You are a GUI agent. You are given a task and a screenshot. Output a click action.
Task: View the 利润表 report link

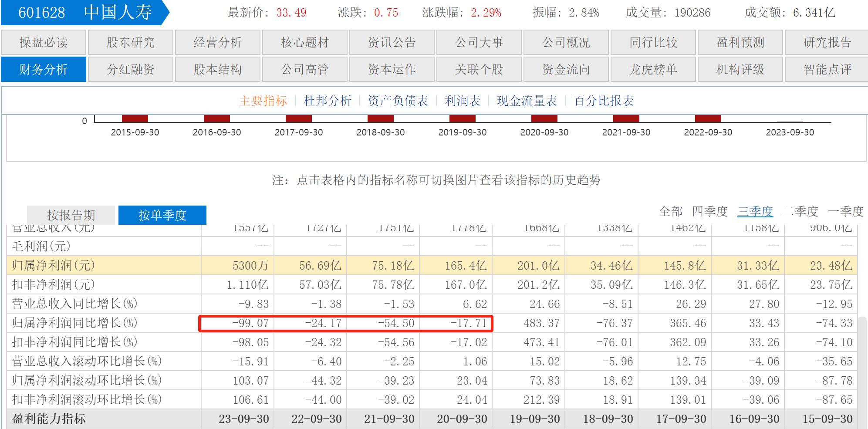[463, 101]
